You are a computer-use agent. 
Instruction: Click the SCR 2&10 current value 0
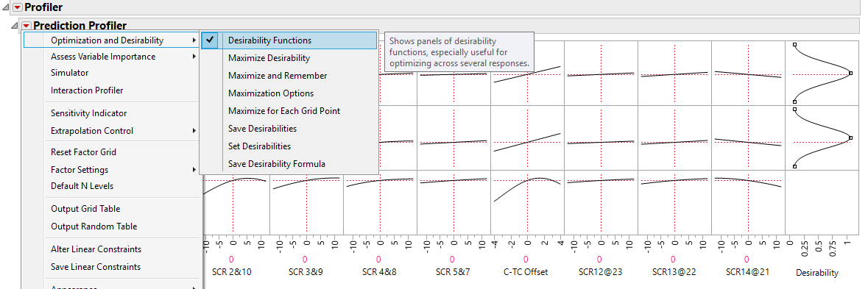pyautogui.click(x=231, y=259)
